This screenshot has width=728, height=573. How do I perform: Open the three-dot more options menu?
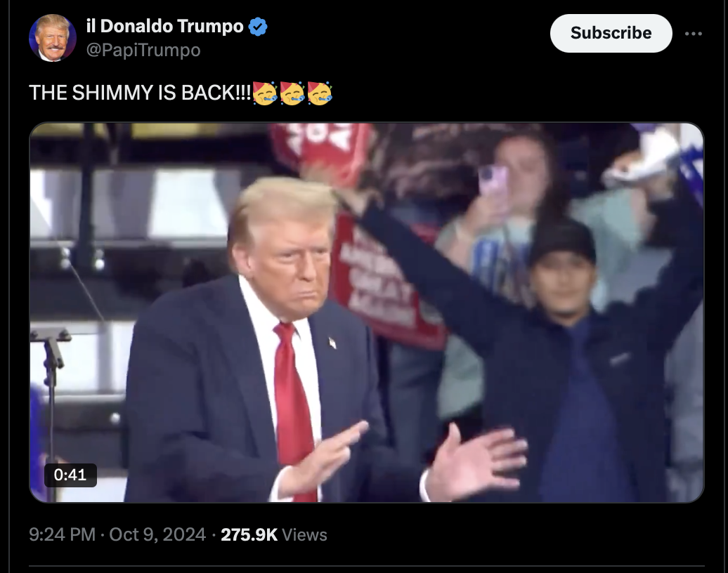pyautogui.click(x=693, y=34)
